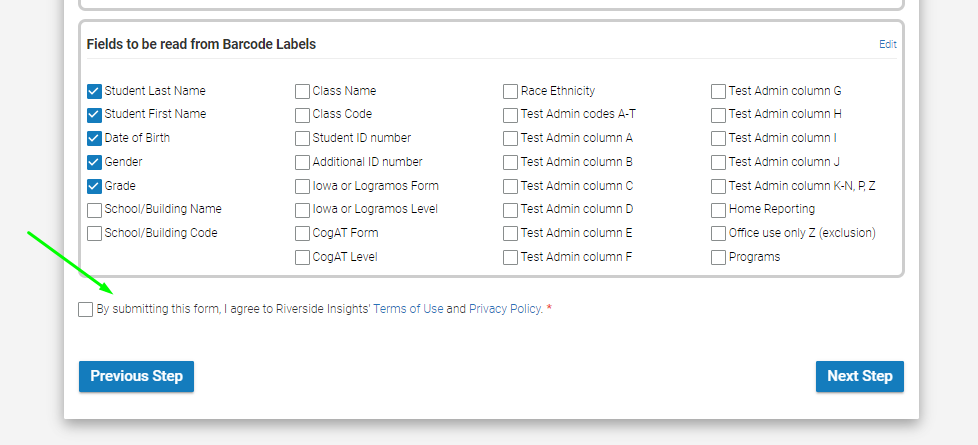Uncheck the Date of Birth checkbox
978x445 pixels.
click(x=94, y=139)
